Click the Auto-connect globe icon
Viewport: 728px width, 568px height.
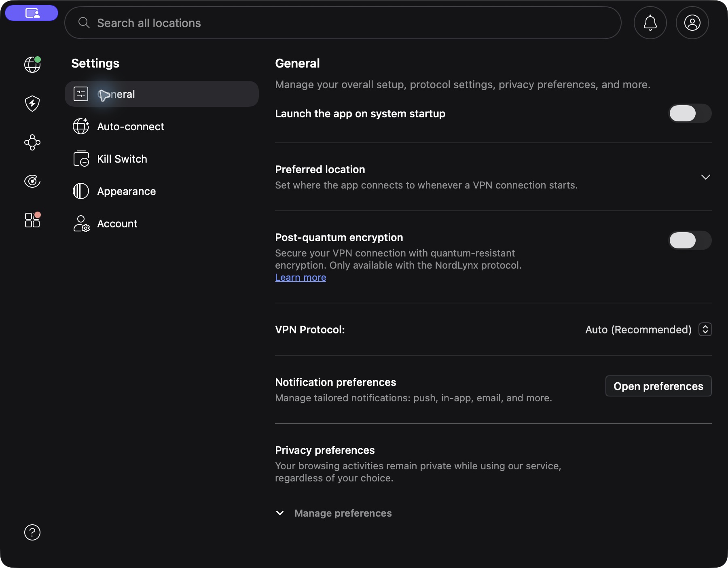point(81,126)
